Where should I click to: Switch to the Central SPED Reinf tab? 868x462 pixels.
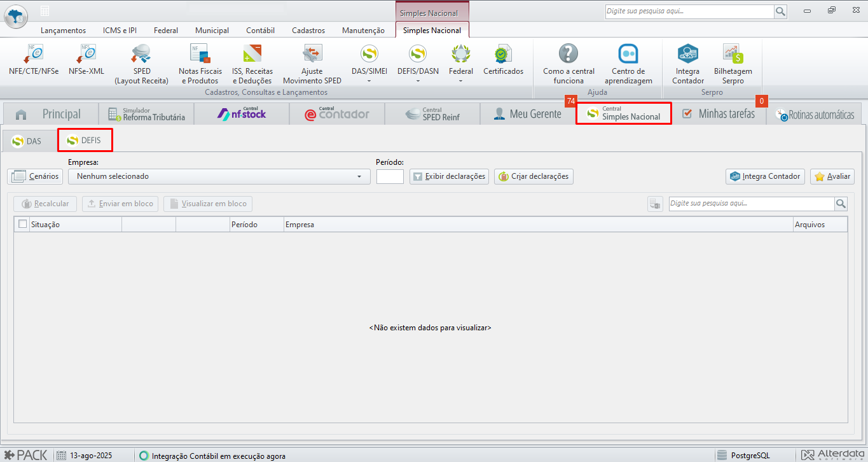point(432,114)
